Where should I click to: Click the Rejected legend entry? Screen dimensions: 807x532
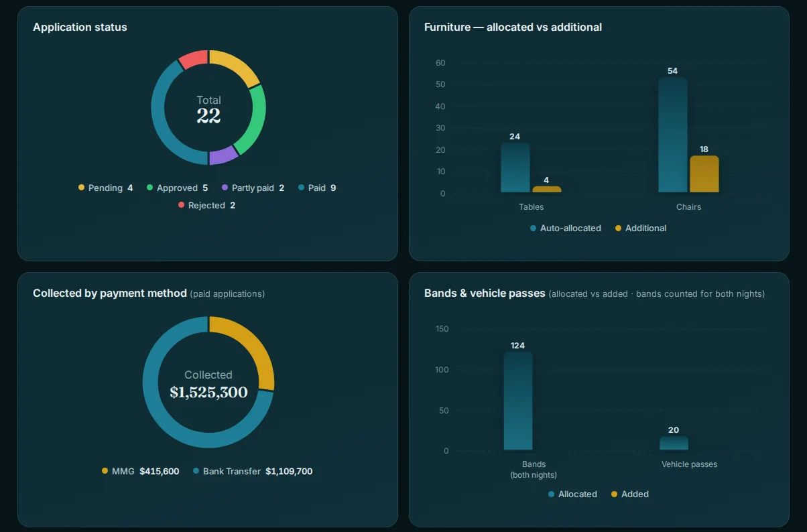206,205
